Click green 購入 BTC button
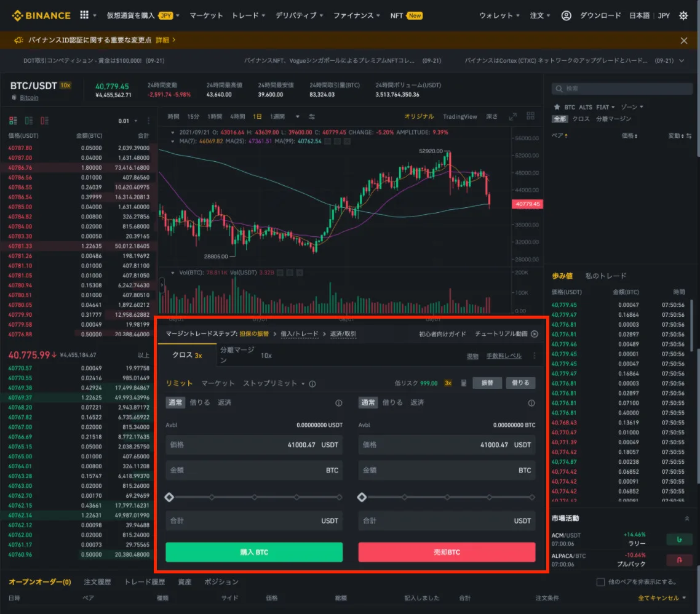Screen dimensions: 700x614 [x=254, y=552]
